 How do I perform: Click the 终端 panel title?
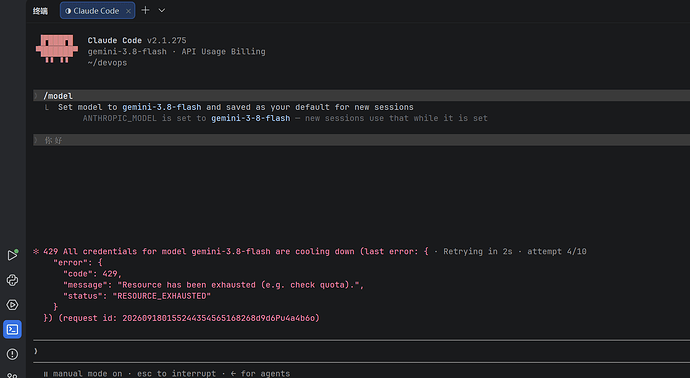click(x=40, y=11)
